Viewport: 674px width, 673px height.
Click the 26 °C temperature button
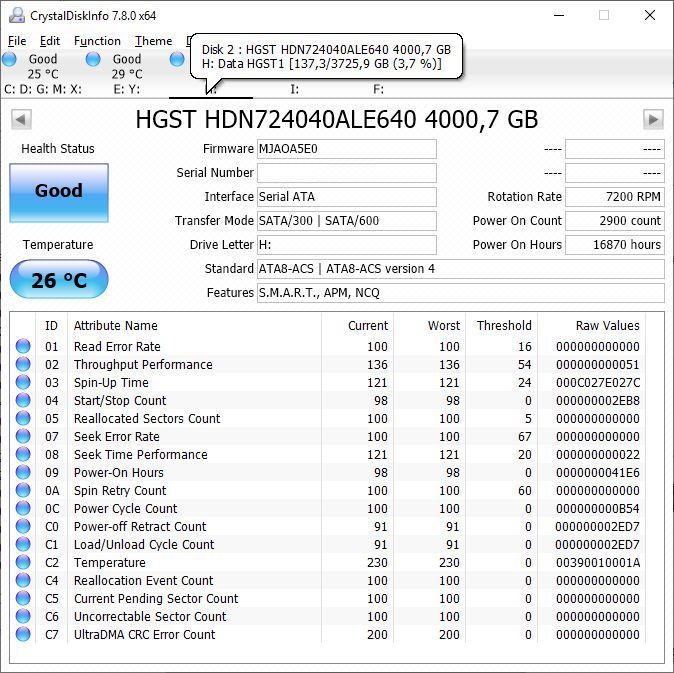[x=59, y=279]
